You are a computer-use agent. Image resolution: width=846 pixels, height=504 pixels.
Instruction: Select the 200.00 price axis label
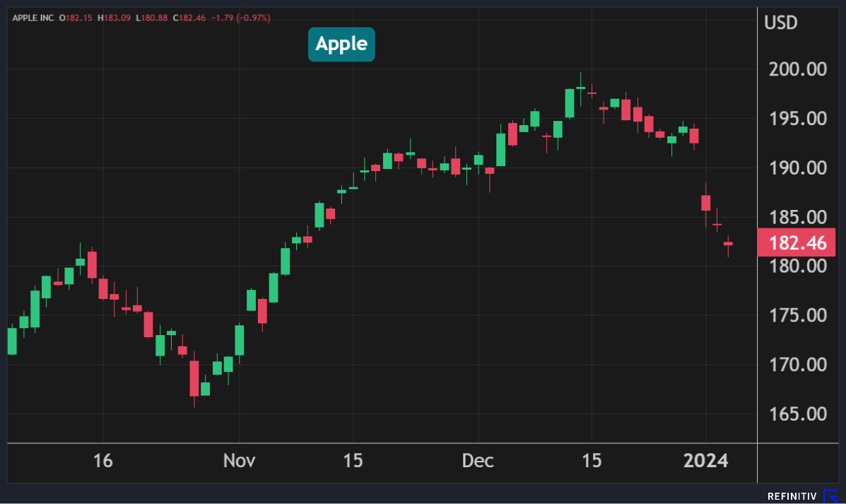click(796, 69)
